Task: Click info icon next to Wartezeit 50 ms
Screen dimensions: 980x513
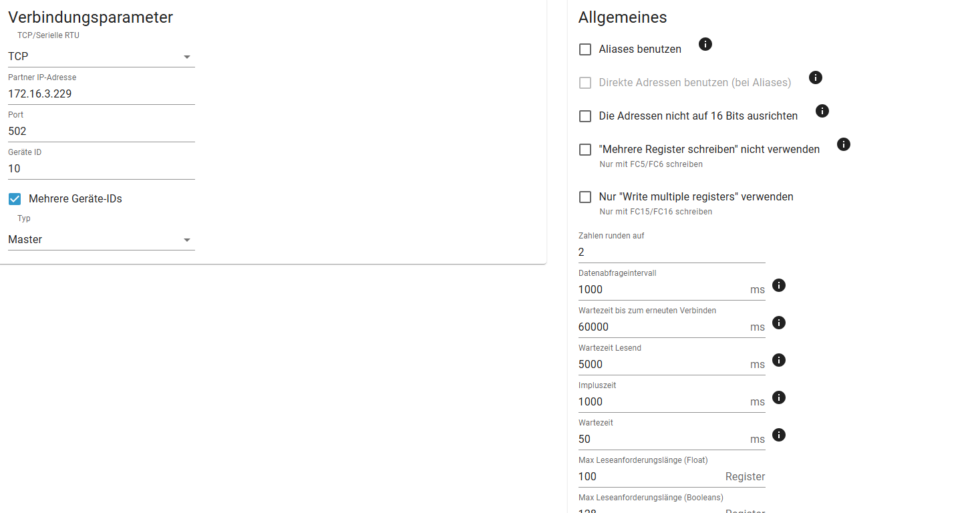Action: (778, 435)
